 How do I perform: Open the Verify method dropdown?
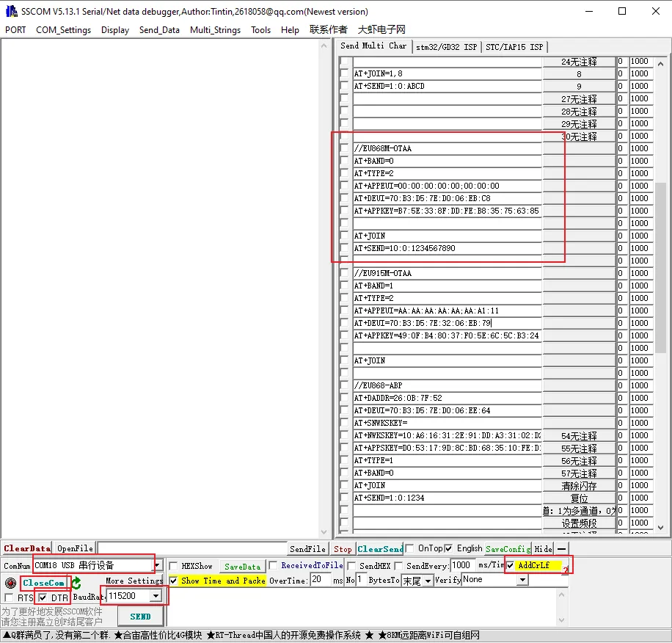(x=522, y=580)
